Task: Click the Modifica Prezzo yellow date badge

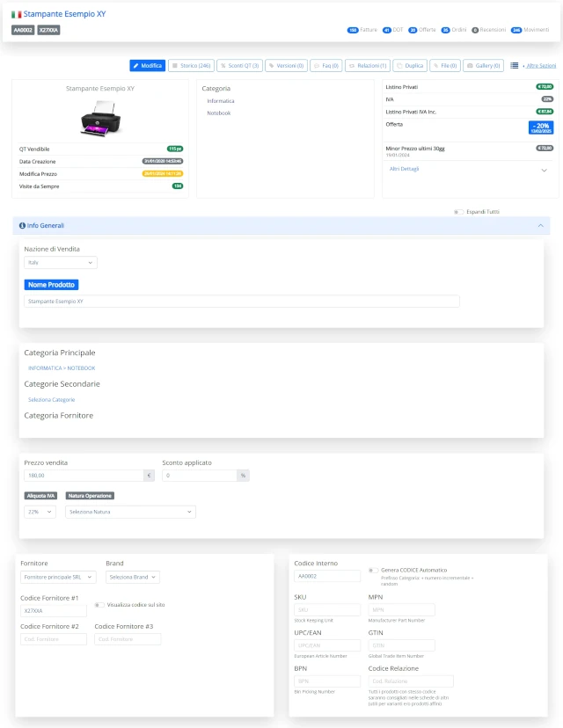Action: [x=163, y=173]
